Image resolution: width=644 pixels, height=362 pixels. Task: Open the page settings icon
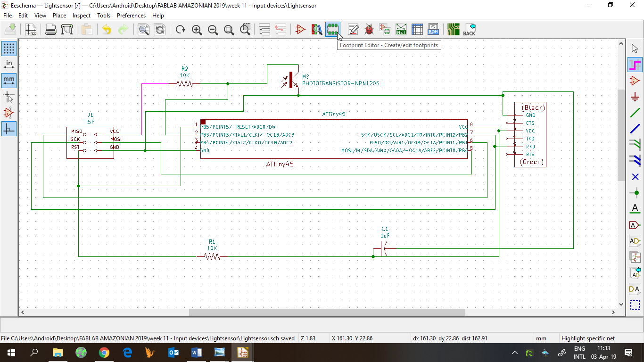click(31, 29)
